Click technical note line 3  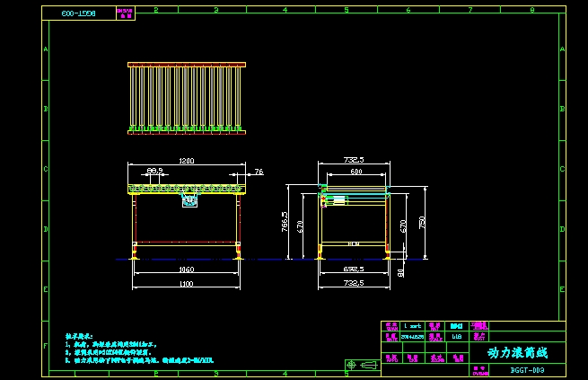[x=139, y=360]
